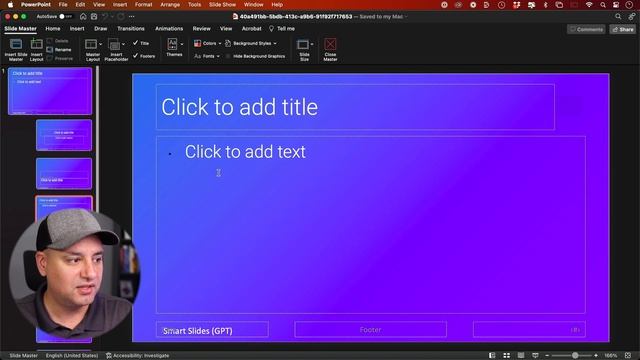The image size is (640, 360).
Task: Click the collaboration share icon at top right
Action: (631, 16)
